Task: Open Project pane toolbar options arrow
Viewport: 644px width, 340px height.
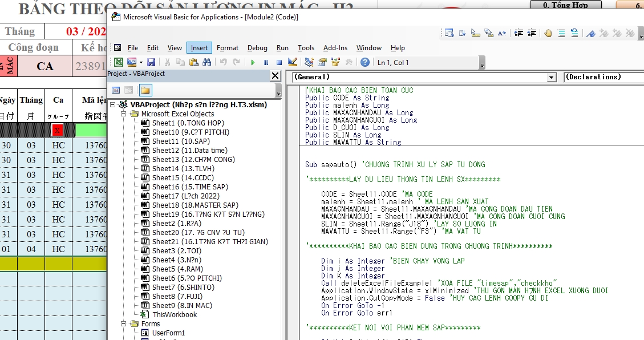Action: pyautogui.click(x=278, y=91)
